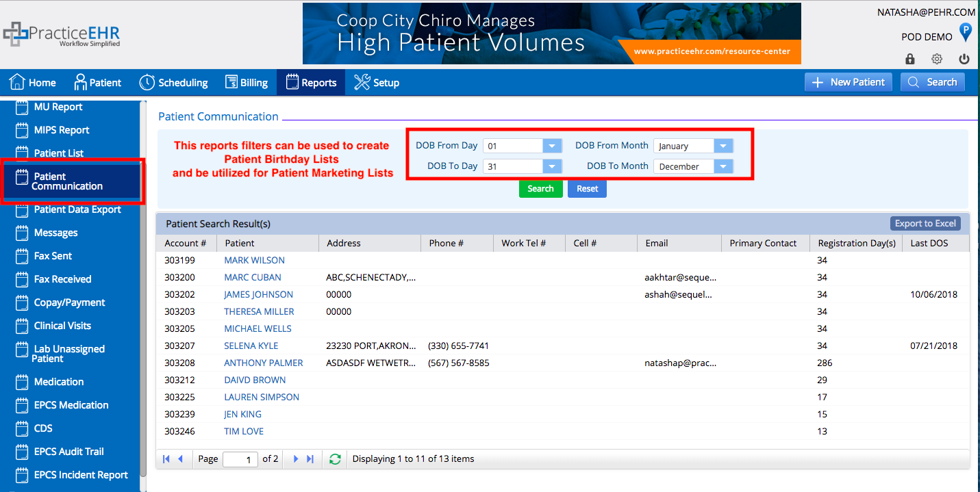Viewport: 980px width, 492px height.
Task: Open the Patient tab
Action: click(x=98, y=82)
